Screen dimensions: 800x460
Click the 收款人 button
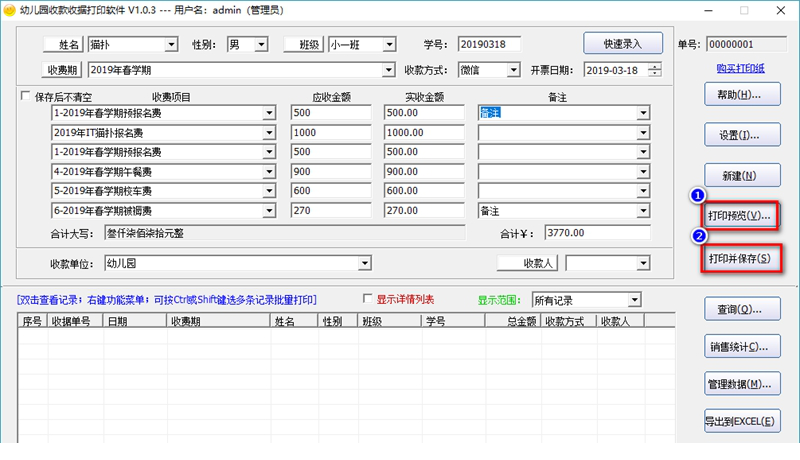(527, 263)
